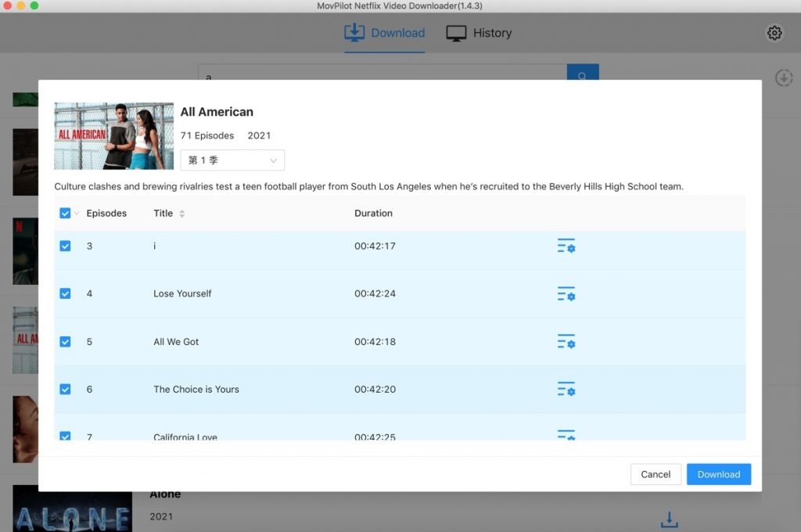Switch to the History tab
Screen dimensions: 801x532
(480, 33)
